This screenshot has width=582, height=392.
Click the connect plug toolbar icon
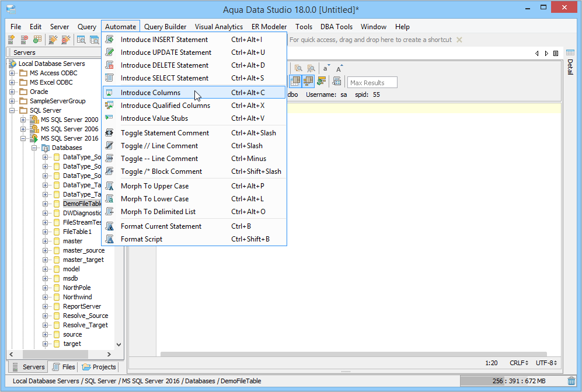point(53,40)
